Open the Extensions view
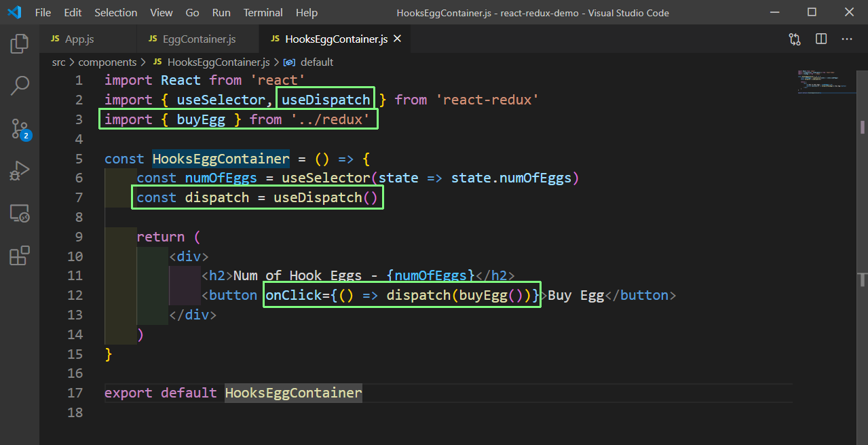 pyautogui.click(x=20, y=256)
